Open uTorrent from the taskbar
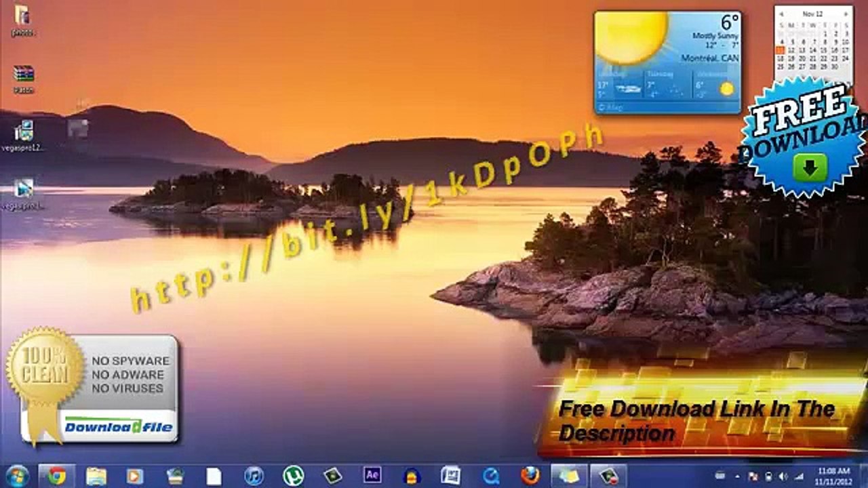This screenshot has height=488, width=868. click(293, 476)
